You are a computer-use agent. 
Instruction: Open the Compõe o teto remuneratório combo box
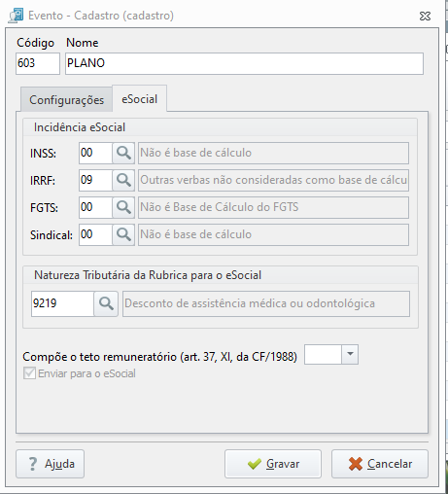click(331, 354)
